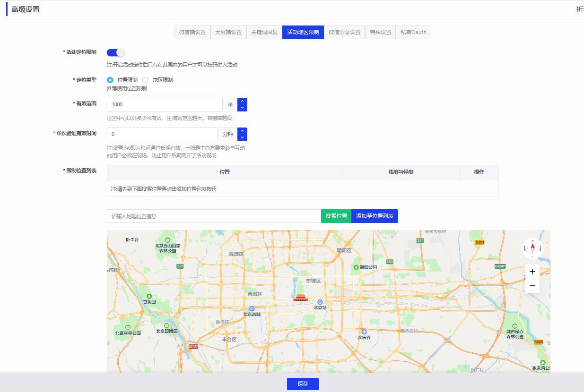Zoom out the map with minus button
584x392 pixels.
point(532,286)
